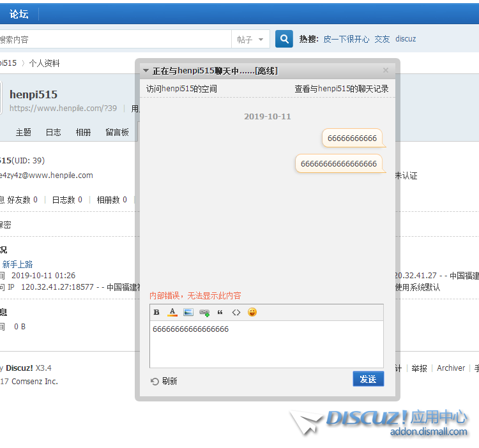Switch to the 日志 tab
The height and width of the screenshot is (448, 479).
(53, 132)
